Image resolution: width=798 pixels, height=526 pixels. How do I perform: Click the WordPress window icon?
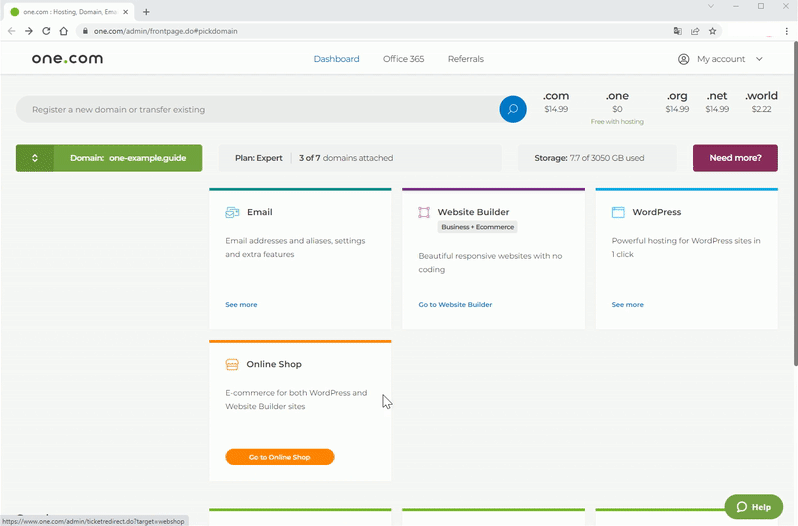pos(618,212)
